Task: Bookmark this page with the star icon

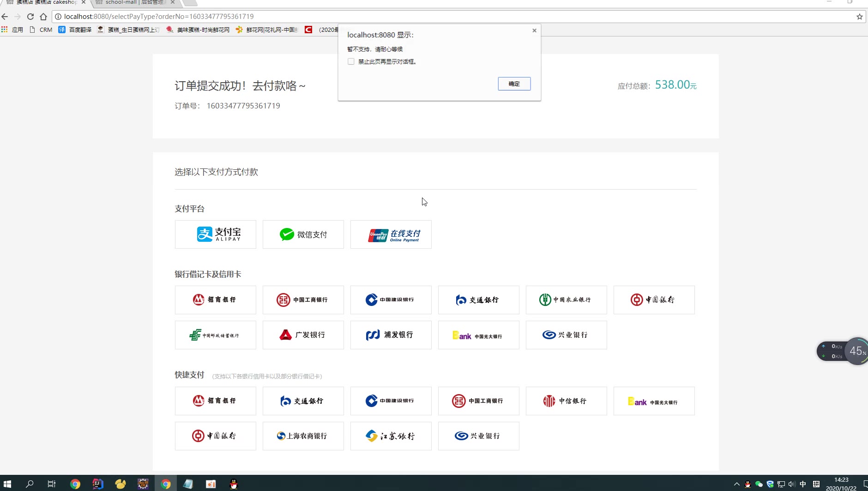Action: [859, 17]
